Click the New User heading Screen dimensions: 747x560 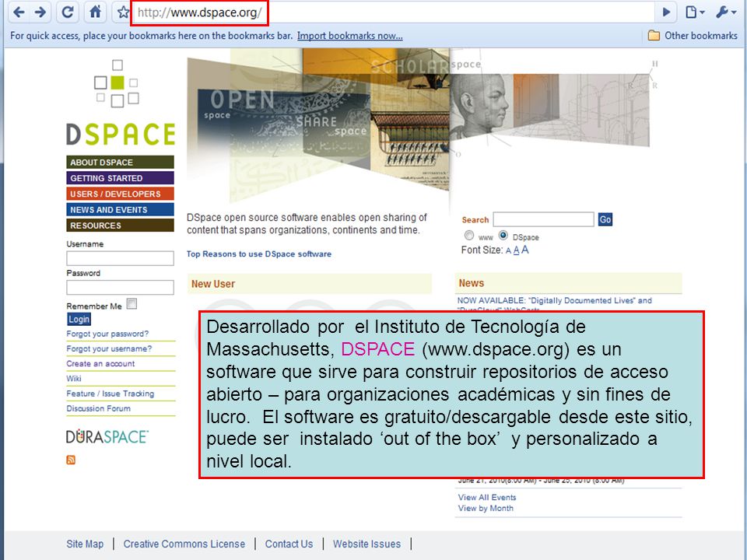click(213, 284)
